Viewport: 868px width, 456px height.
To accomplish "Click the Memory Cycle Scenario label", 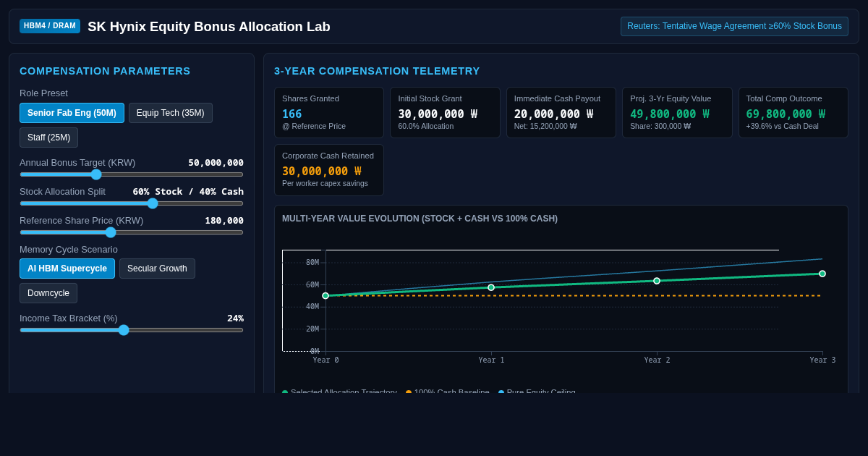I will pos(69,250).
